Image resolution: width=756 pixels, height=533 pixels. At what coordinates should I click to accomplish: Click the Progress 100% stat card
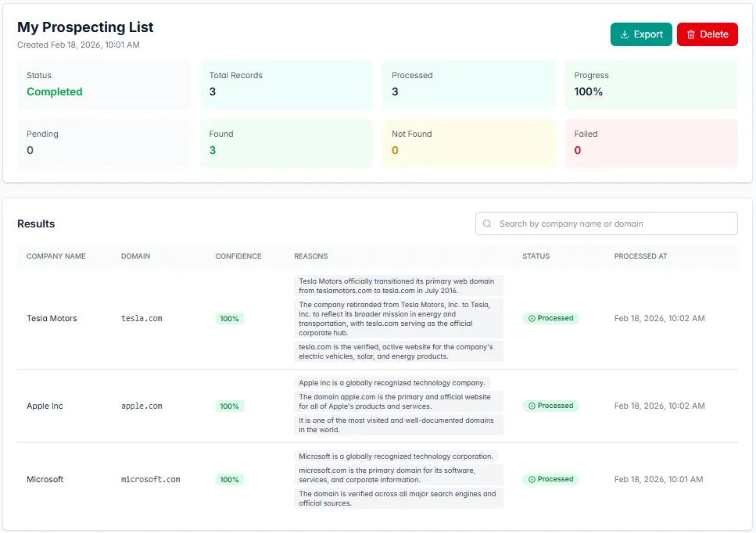click(651, 84)
